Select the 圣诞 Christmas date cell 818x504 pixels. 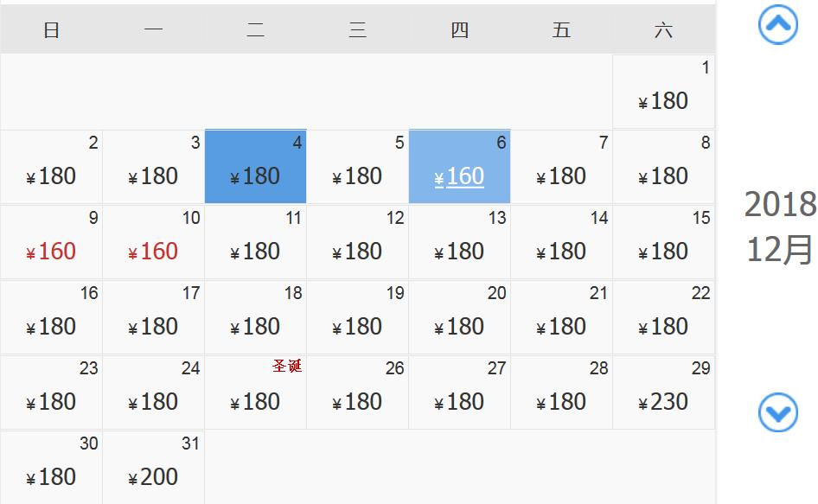pyautogui.click(x=255, y=392)
